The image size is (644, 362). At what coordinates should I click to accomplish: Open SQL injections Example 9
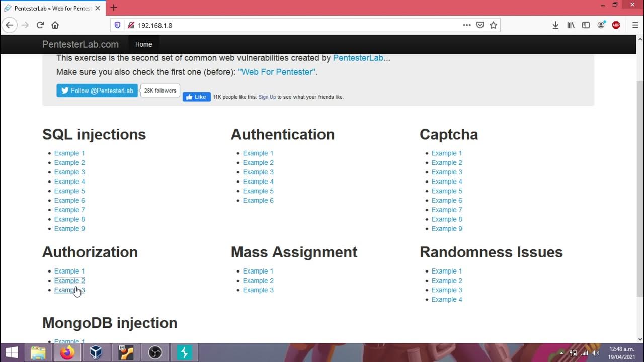pyautogui.click(x=69, y=229)
